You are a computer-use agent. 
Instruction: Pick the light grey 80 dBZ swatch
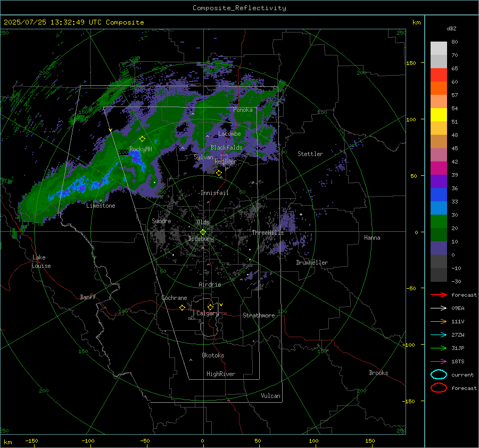(x=439, y=48)
